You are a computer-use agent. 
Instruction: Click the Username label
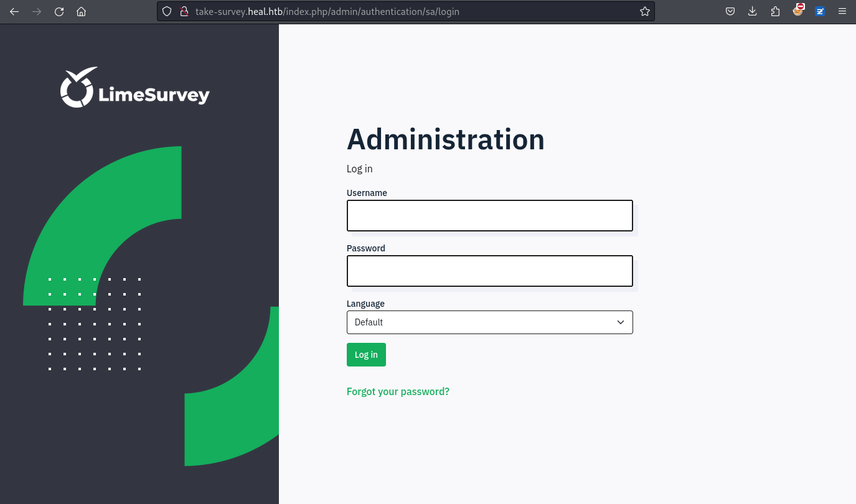click(367, 193)
